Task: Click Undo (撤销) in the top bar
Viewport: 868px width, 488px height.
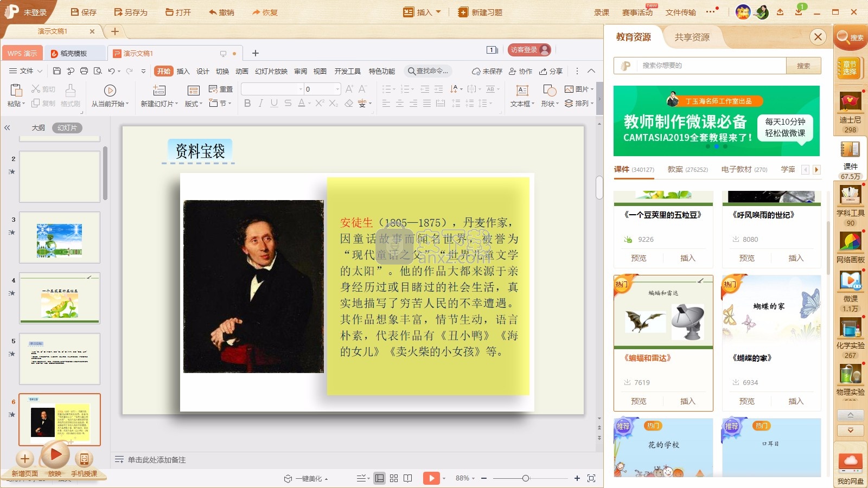Action: point(221,12)
